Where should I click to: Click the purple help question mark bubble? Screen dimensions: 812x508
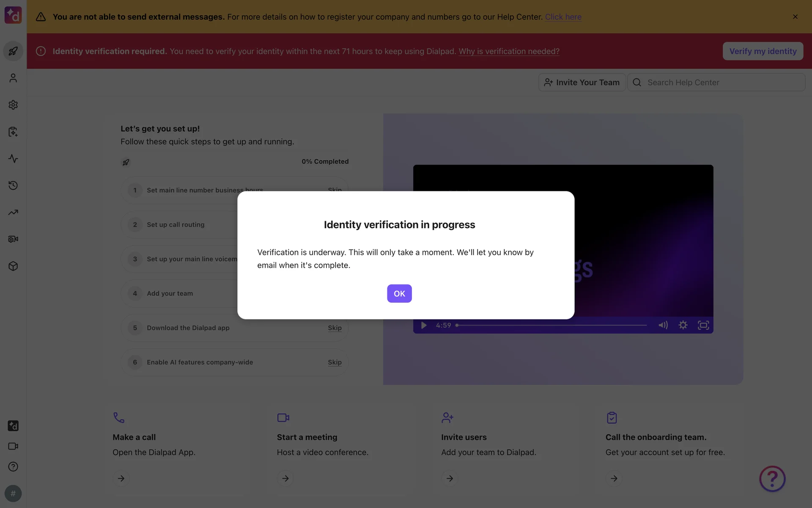point(772,479)
